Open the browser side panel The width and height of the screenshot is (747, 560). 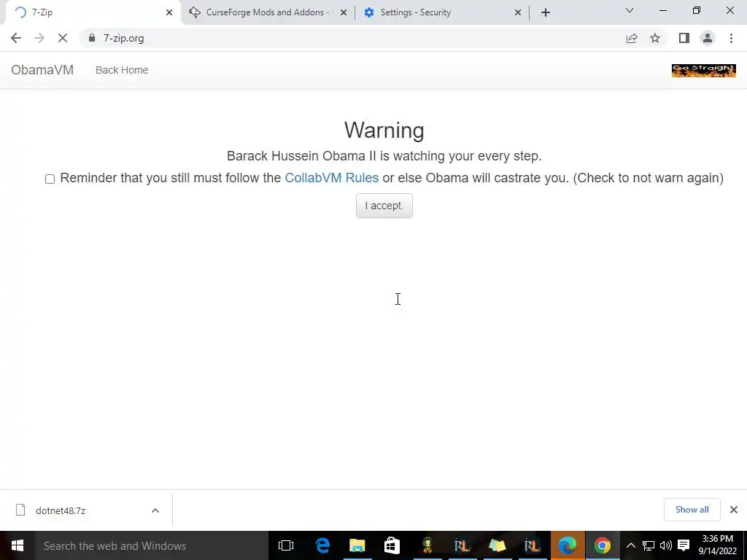click(x=684, y=38)
